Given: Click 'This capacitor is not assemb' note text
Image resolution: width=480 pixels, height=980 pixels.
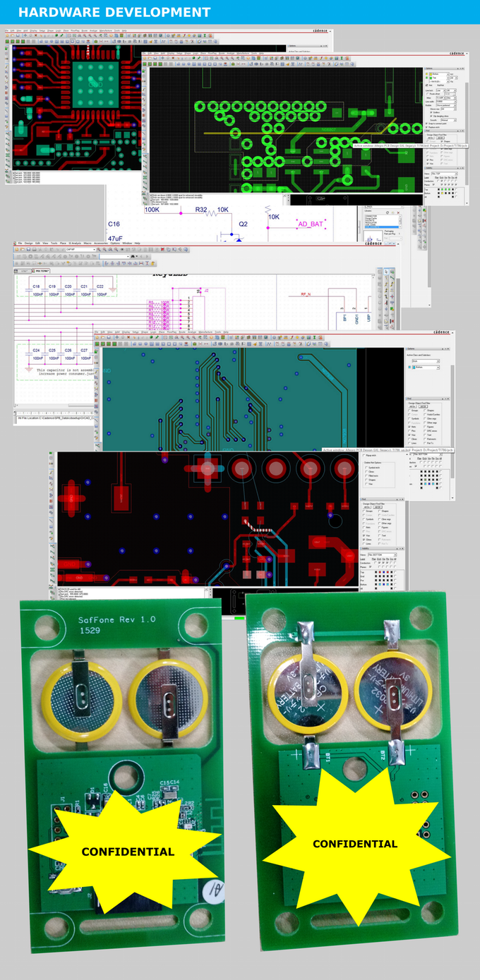Looking at the screenshot, I should coord(66,370).
